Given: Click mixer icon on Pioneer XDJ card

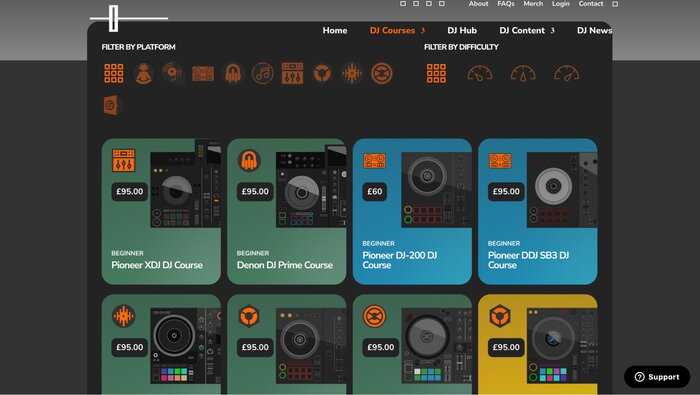Looking at the screenshot, I should point(124,161).
